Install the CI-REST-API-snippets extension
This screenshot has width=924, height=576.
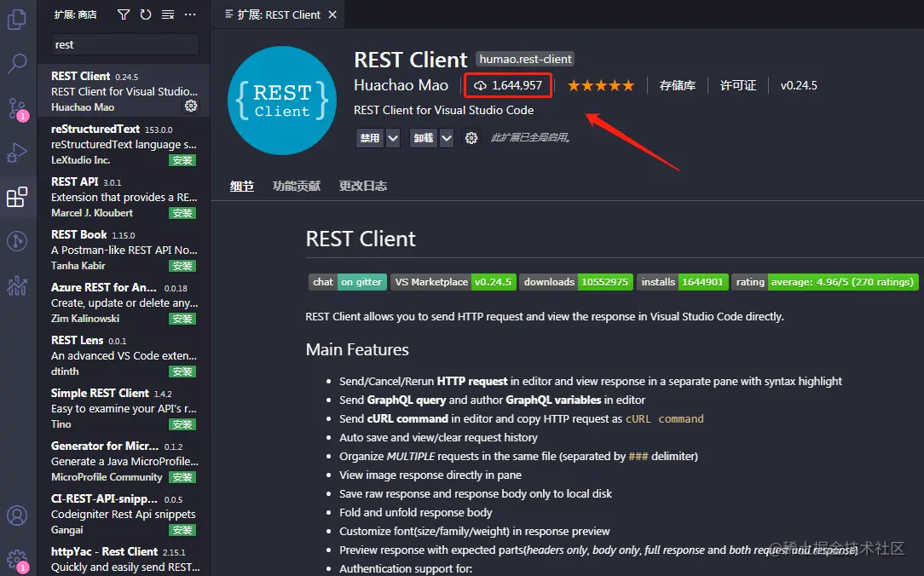(182, 530)
